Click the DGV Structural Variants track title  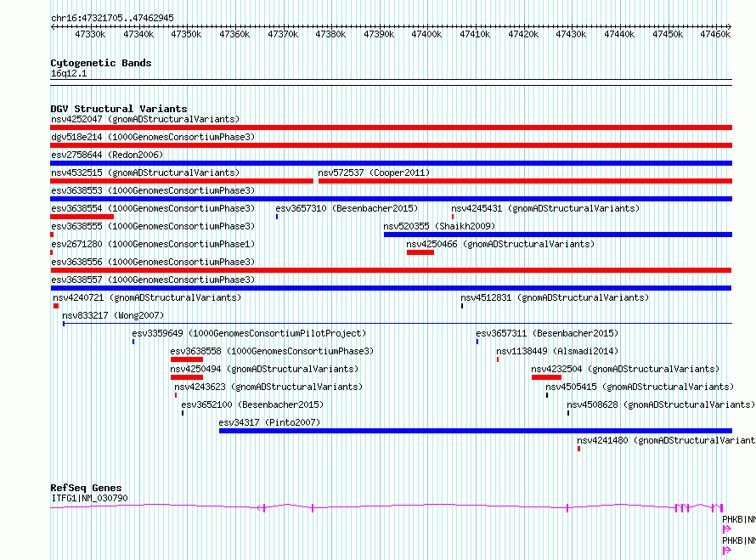(119, 109)
